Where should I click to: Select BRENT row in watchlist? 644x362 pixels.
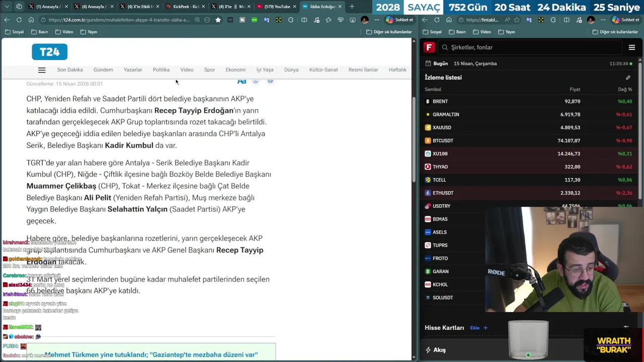click(528, 102)
